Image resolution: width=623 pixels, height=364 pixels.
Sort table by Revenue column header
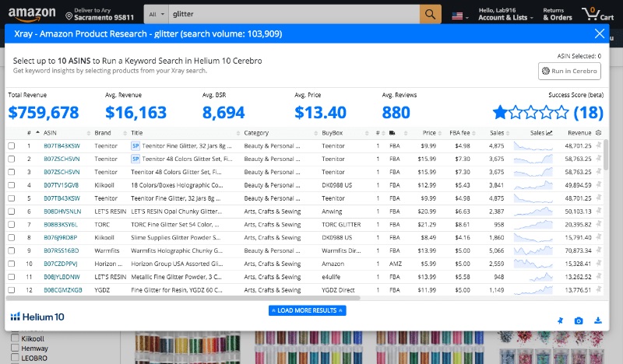point(579,133)
